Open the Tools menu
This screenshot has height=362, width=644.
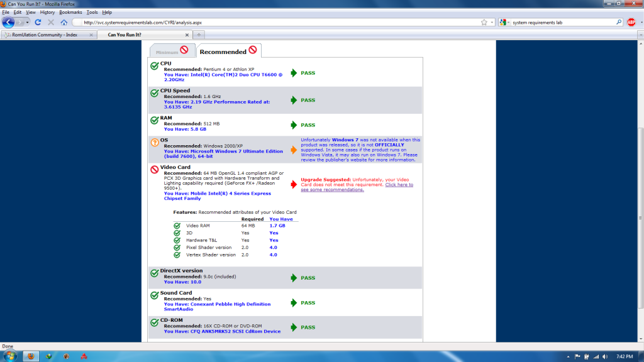tap(92, 13)
